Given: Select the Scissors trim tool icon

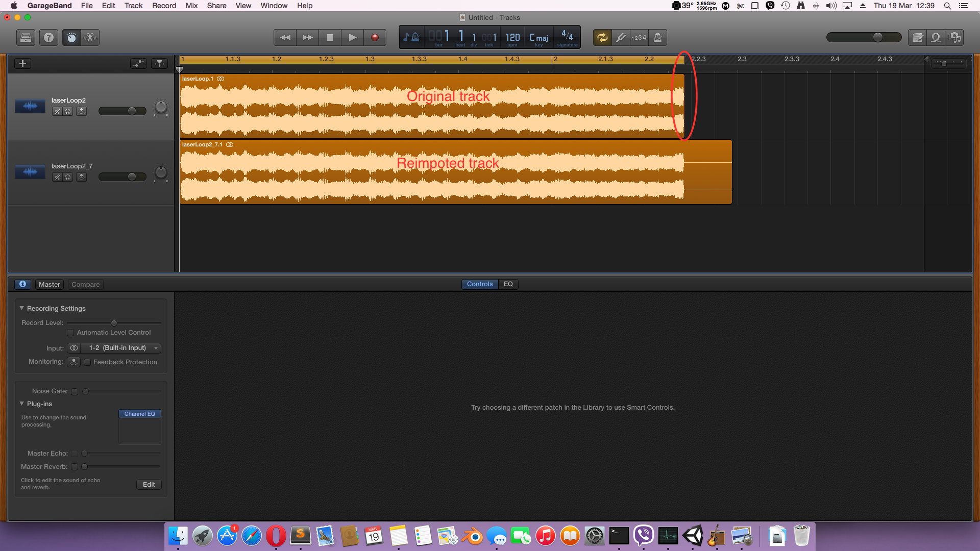Looking at the screenshot, I should [x=89, y=38].
